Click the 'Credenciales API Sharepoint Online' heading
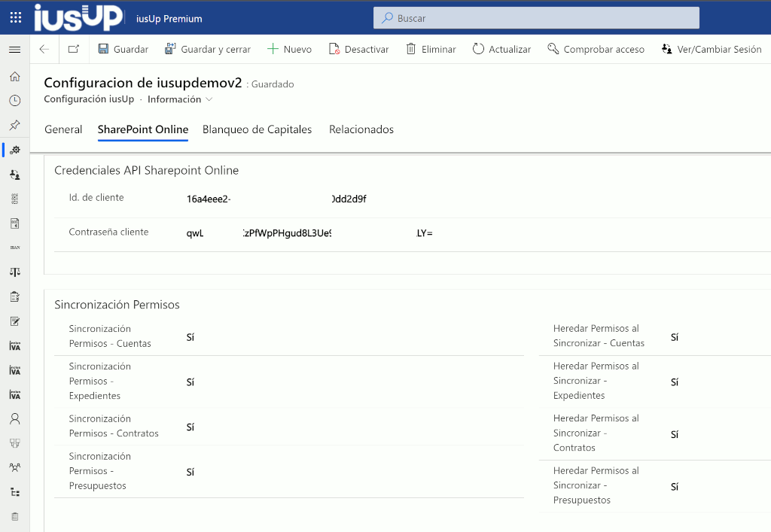This screenshot has height=532, width=771. (x=147, y=171)
